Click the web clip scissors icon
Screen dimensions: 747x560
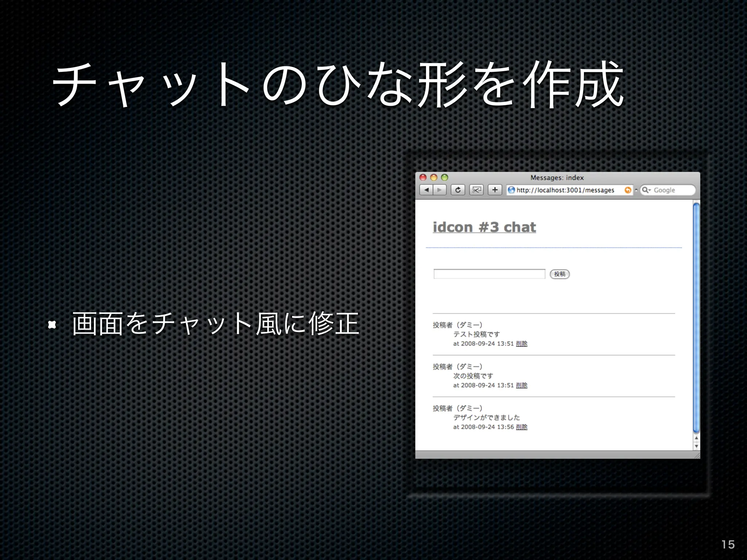(476, 190)
